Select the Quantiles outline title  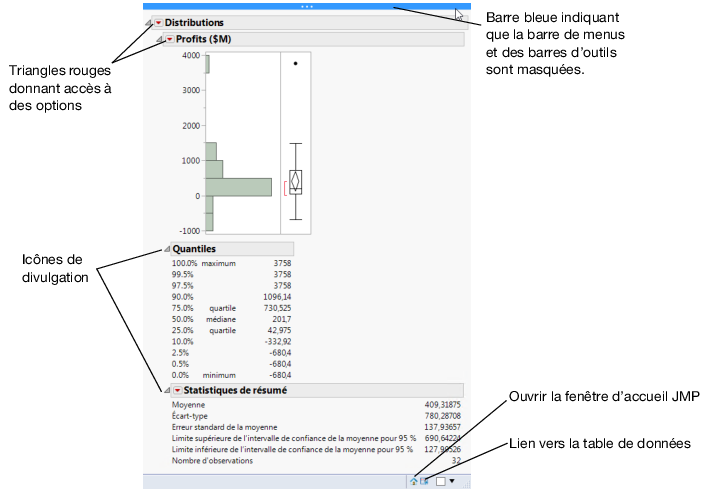(x=194, y=249)
